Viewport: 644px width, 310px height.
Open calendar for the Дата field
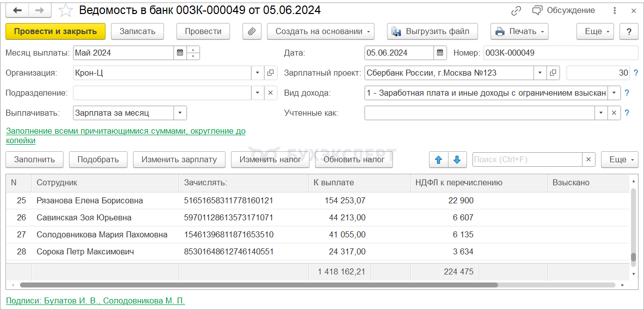[440, 53]
